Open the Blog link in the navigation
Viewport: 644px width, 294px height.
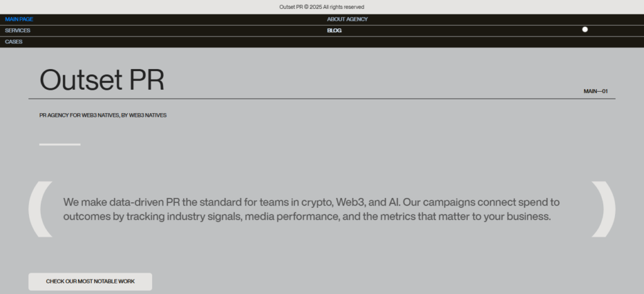pos(334,31)
